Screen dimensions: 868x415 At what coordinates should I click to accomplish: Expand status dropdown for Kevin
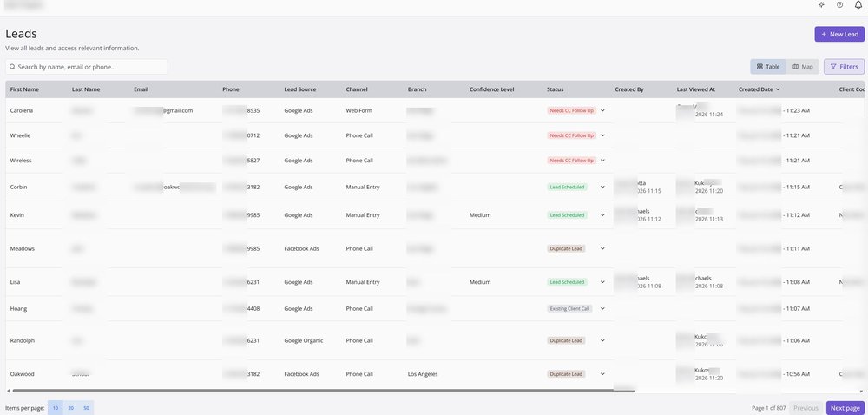tap(602, 215)
